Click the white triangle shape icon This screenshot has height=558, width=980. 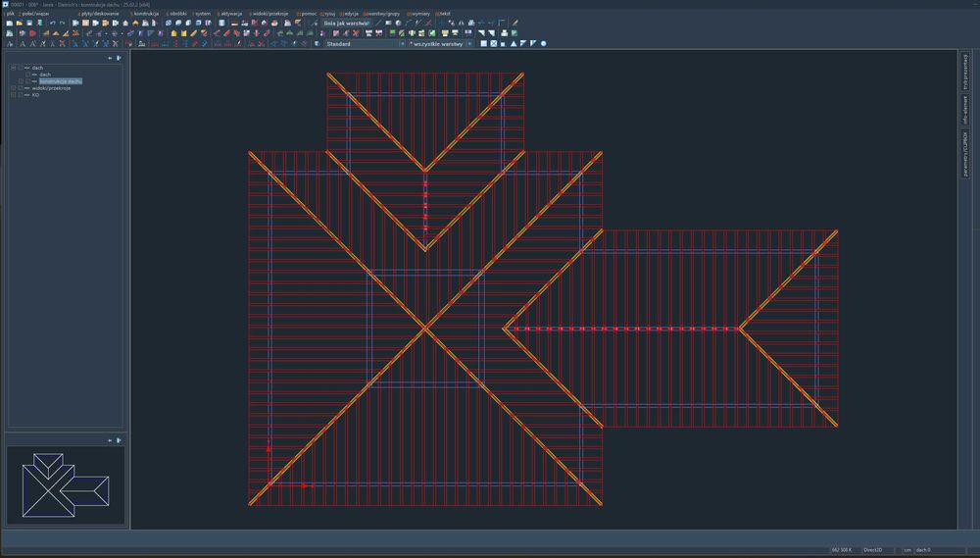513,44
